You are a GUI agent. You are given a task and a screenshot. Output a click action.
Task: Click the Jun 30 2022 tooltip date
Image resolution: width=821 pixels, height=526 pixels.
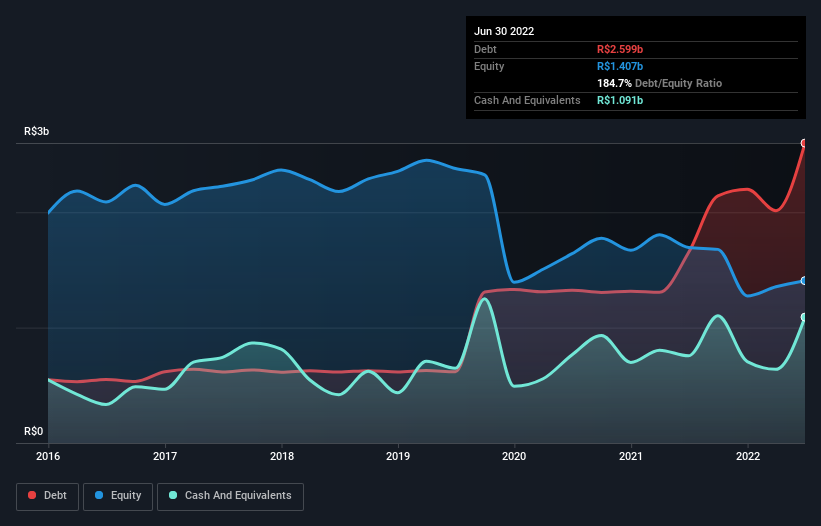pos(504,31)
